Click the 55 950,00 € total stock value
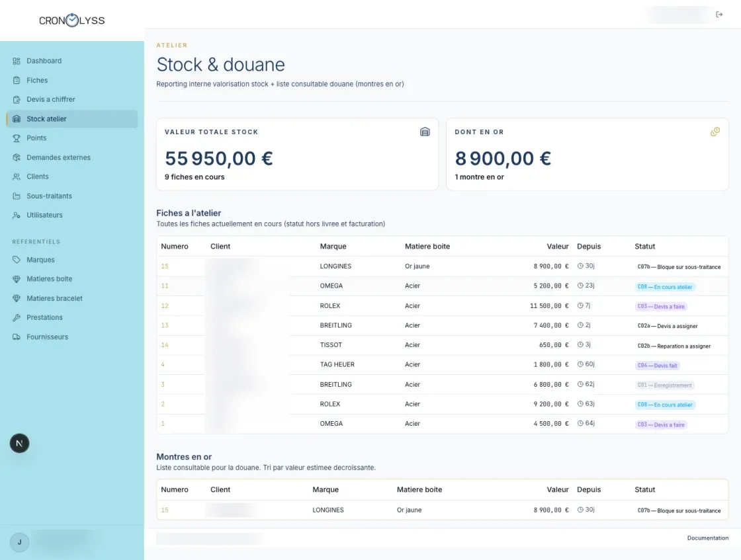The height and width of the screenshot is (560, 741). point(219,158)
